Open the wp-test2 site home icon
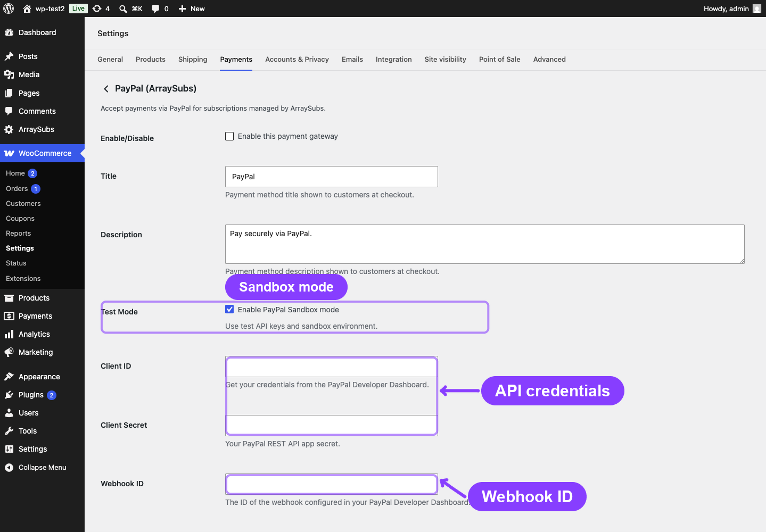Viewport: 766px width, 532px height. point(27,9)
